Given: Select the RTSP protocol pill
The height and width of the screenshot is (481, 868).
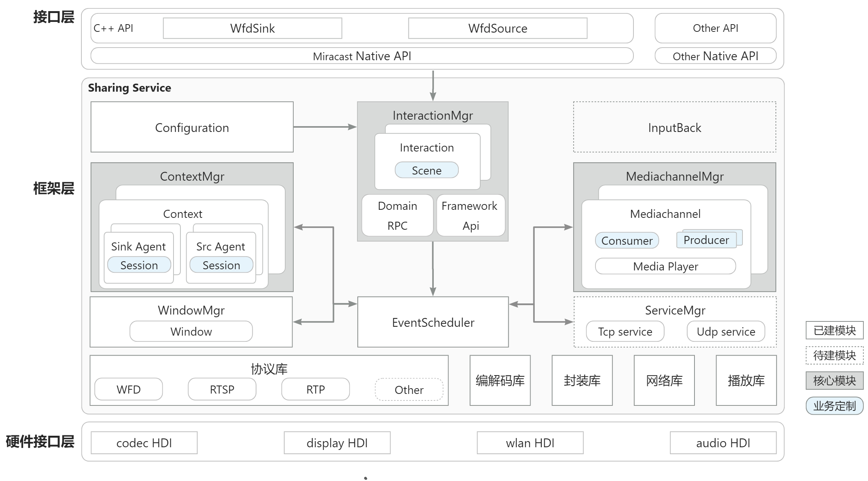Looking at the screenshot, I should pos(222,389).
